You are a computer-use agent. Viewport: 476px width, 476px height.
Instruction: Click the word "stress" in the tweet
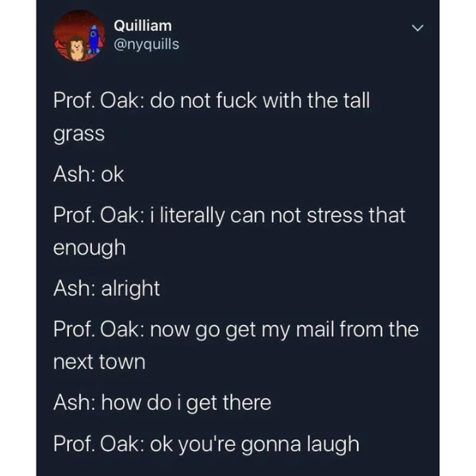[335, 216]
